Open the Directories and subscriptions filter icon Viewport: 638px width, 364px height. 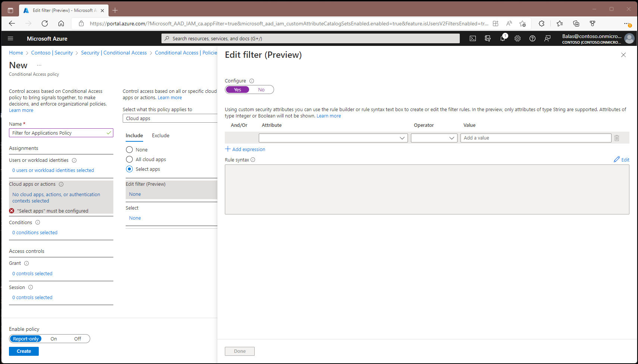pos(488,38)
